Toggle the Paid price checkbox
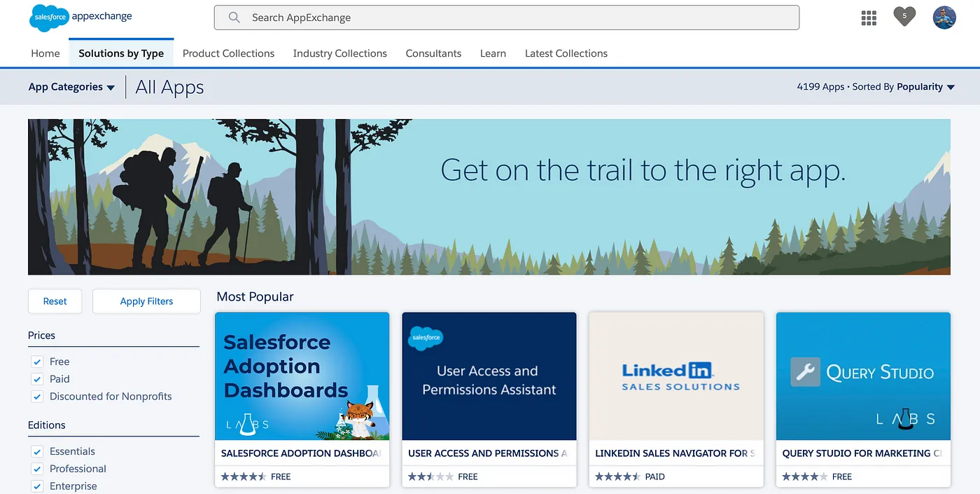This screenshot has height=494, width=980. [x=37, y=379]
